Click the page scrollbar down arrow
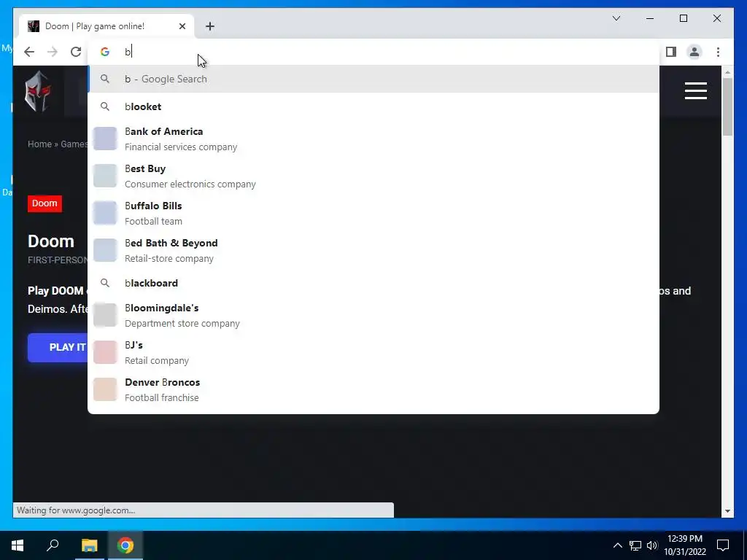Viewport: 747px width, 560px height. [x=727, y=511]
